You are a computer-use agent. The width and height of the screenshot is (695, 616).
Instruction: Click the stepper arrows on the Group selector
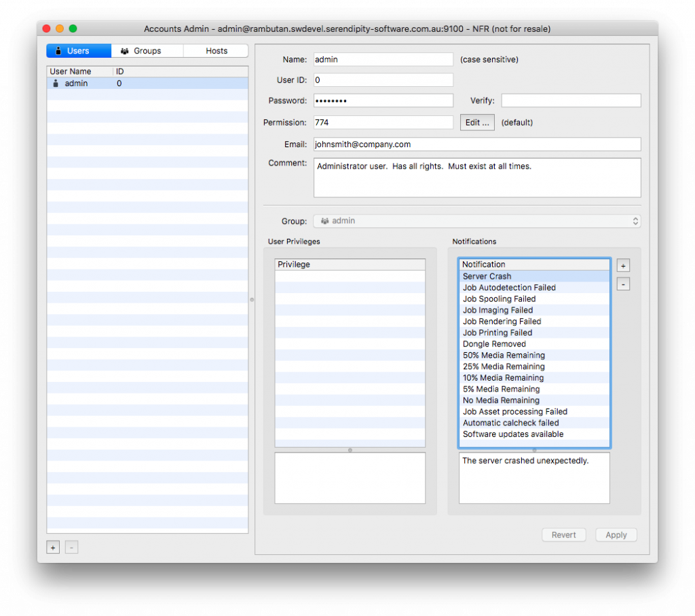pos(635,220)
